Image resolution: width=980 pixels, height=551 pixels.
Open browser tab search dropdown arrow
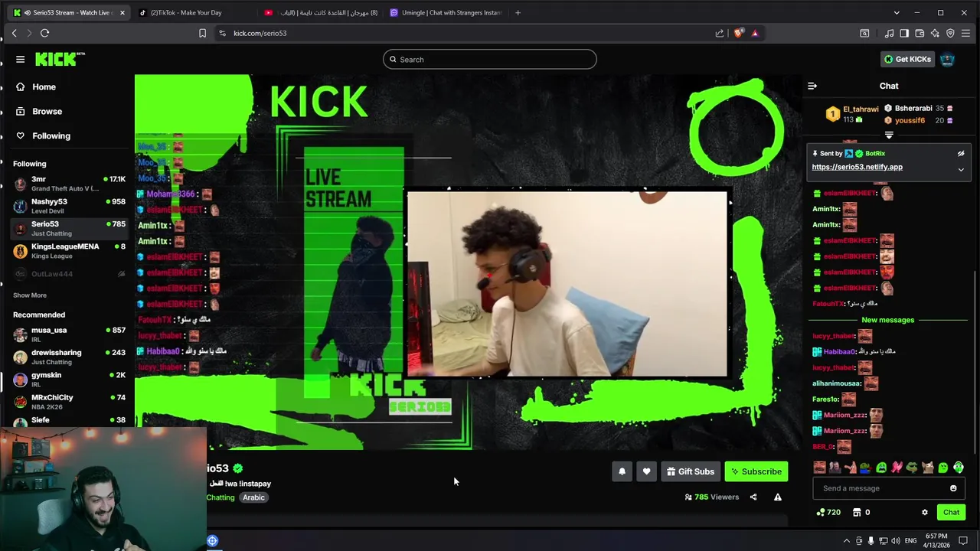(897, 12)
